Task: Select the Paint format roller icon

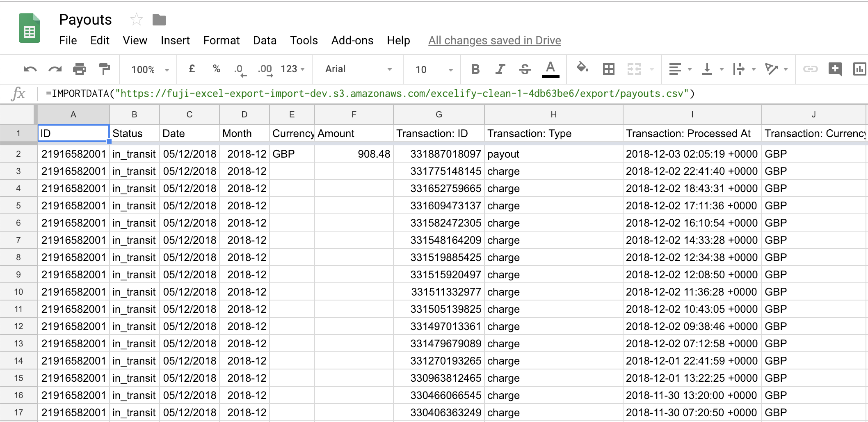Action: [x=105, y=69]
